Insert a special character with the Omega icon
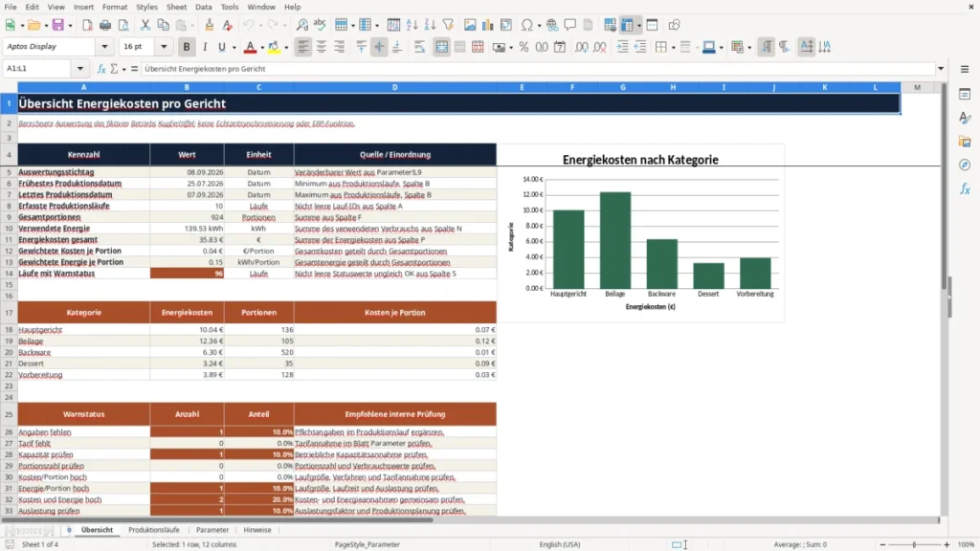 click(x=527, y=25)
